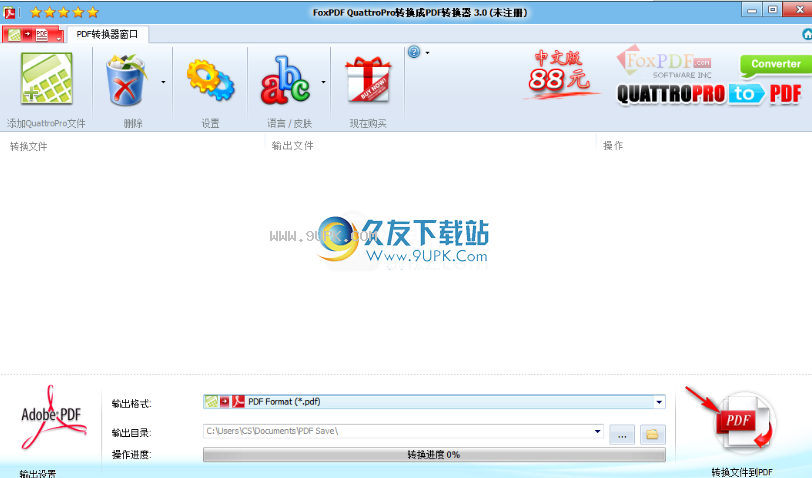
Task: Expand the output directory dropdown arrow
Action: tap(597, 431)
